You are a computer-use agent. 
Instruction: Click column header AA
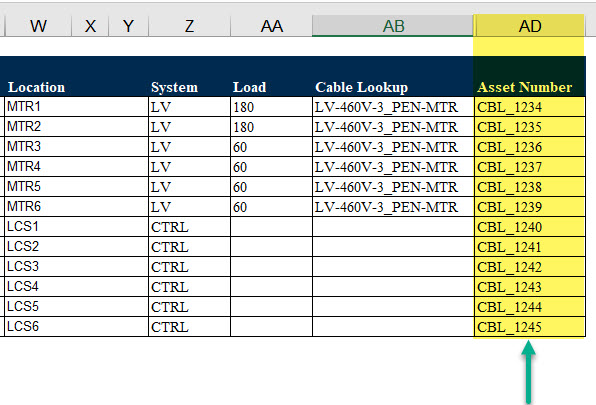[x=271, y=26]
